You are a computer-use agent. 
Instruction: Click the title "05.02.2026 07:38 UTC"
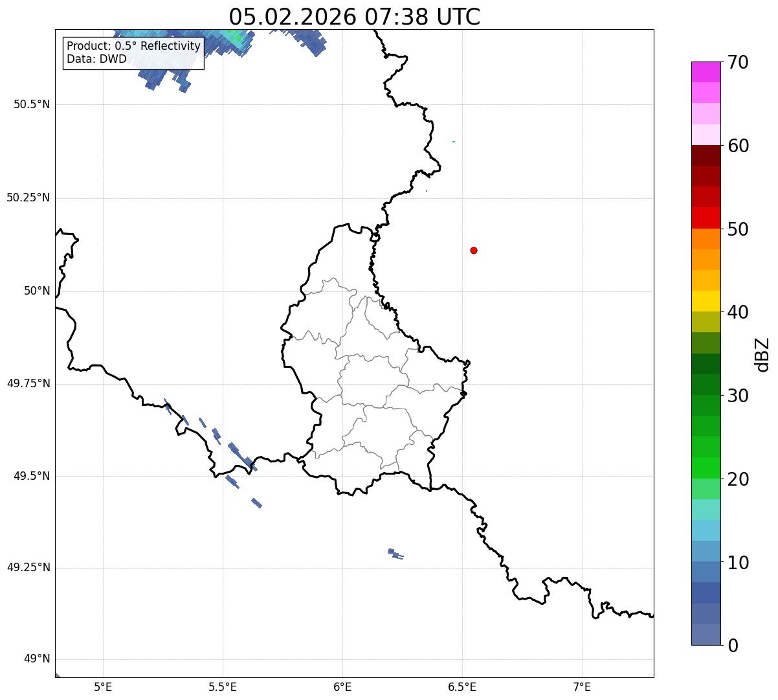[355, 16]
